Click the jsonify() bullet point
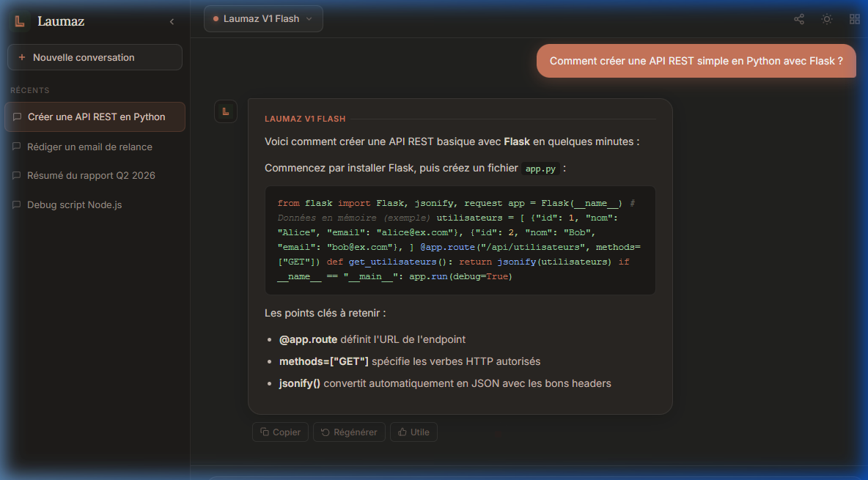This screenshot has height=480, width=868. tap(445, 384)
